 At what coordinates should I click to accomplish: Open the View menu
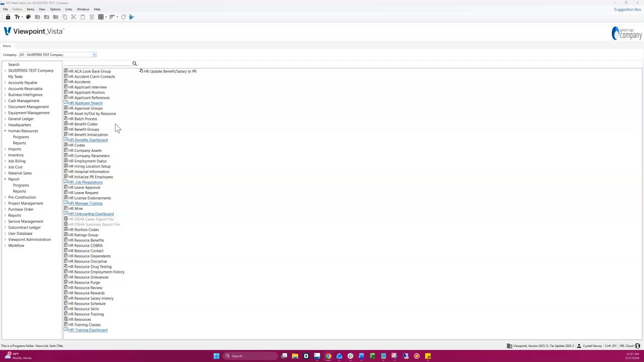click(42, 9)
